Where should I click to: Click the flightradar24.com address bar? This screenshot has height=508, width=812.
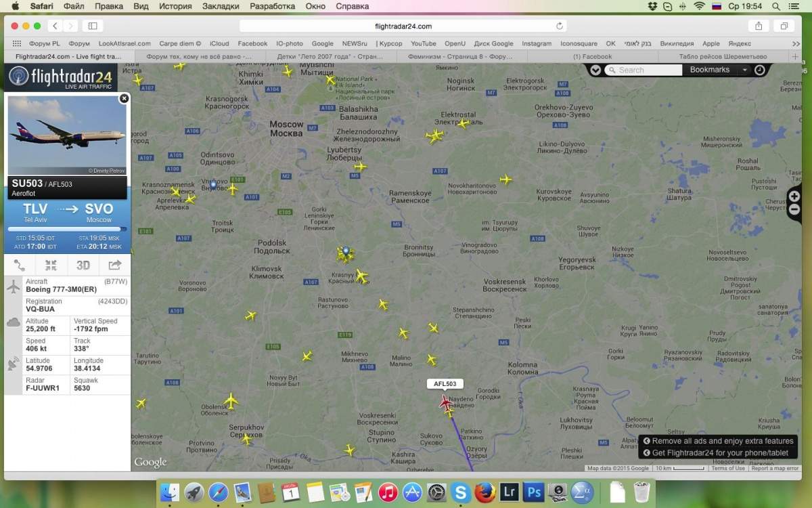pos(403,26)
